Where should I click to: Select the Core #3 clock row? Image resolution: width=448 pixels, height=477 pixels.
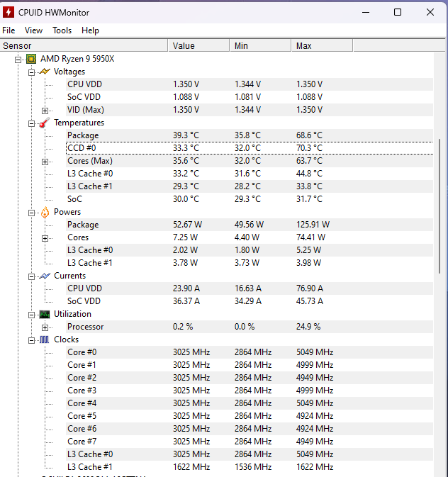click(x=250, y=391)
